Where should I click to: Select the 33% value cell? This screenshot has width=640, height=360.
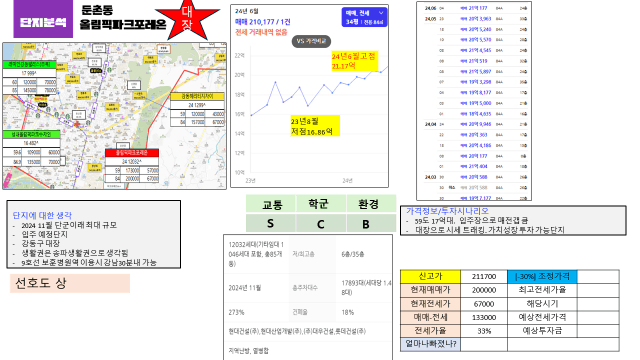point(484,331)
